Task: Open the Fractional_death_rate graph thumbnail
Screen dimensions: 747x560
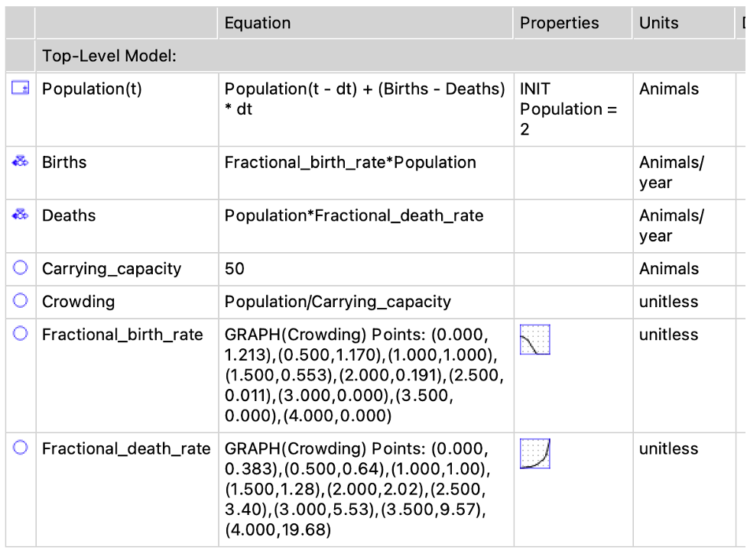Action: (x=535, y=454)
